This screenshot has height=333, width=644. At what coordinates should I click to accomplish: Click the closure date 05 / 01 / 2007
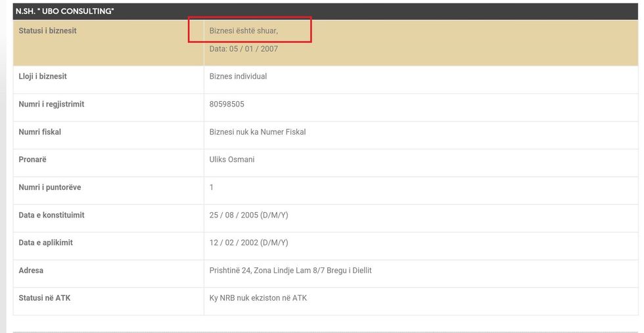pyautogui.click(x=243, y=49)
